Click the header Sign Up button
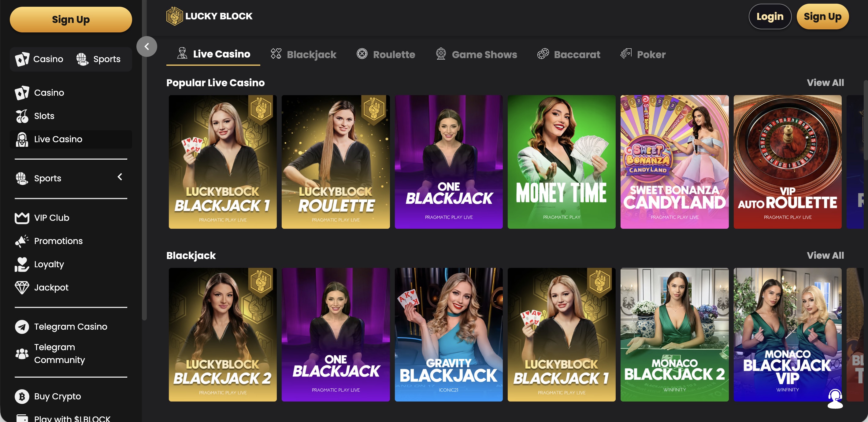This screenshot has width=868, height=422. (822, 17)
